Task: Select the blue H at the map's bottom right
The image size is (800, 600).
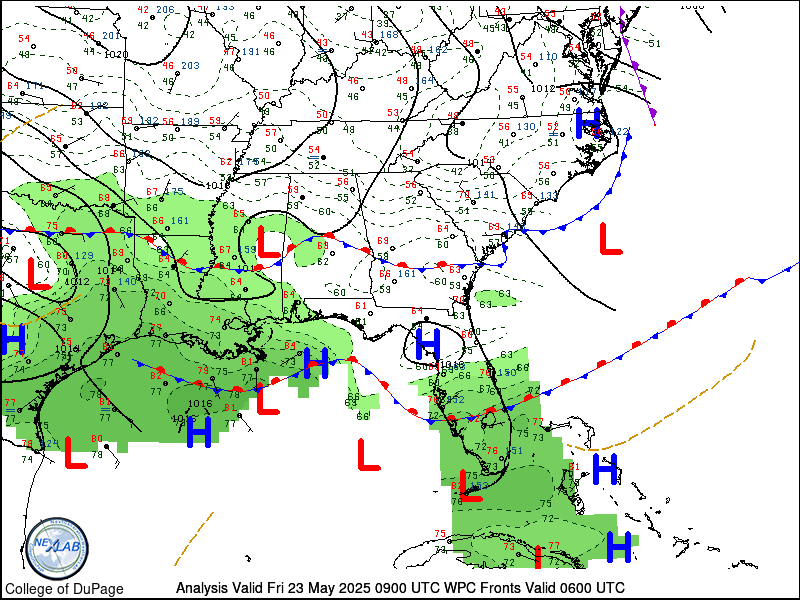Action: pos(619,547)
